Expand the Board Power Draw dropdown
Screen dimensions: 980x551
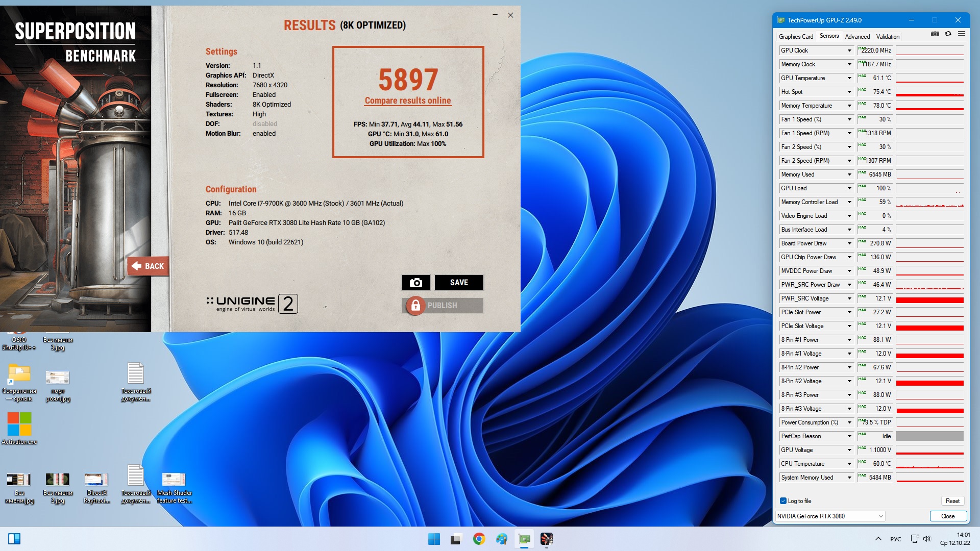point(849,243)
